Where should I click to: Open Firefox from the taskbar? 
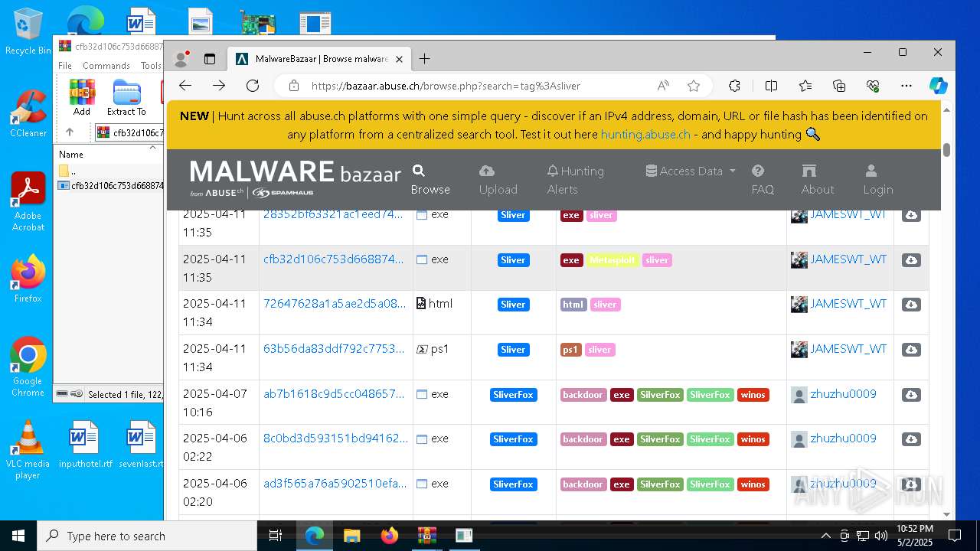[390, 536]
